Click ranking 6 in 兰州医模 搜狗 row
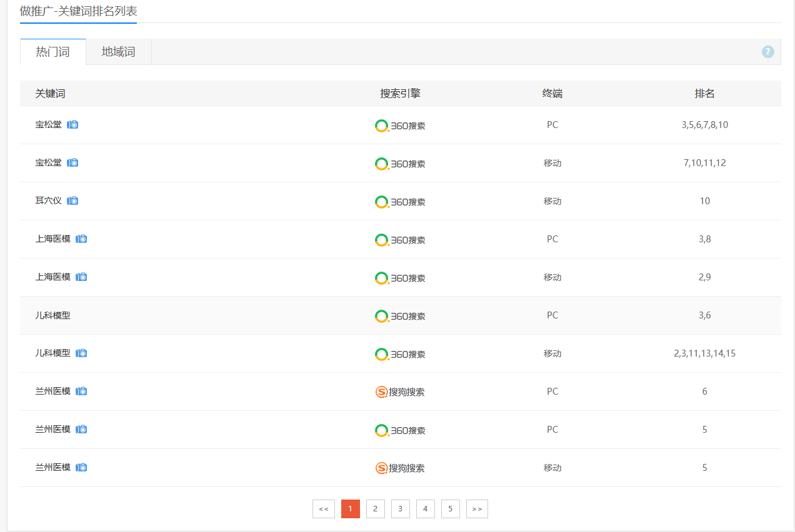This screenshot has width=795, height=532. click(705, 392)
